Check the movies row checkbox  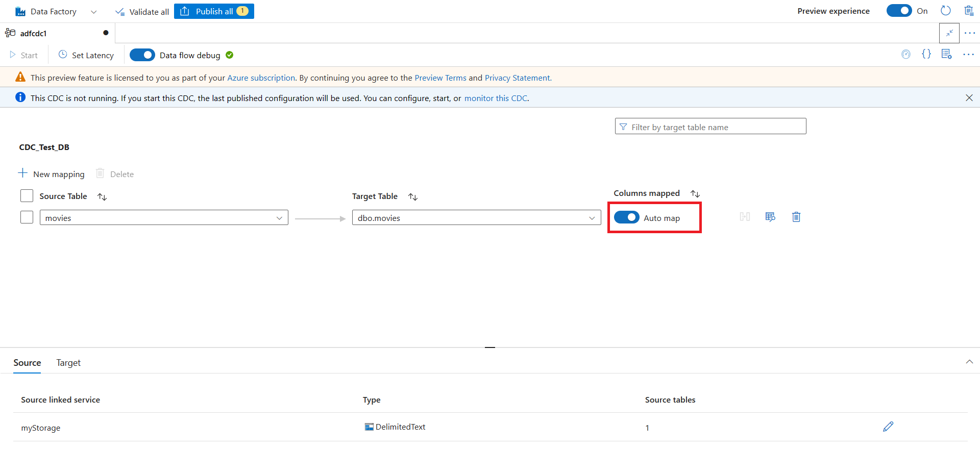(27, 217)
